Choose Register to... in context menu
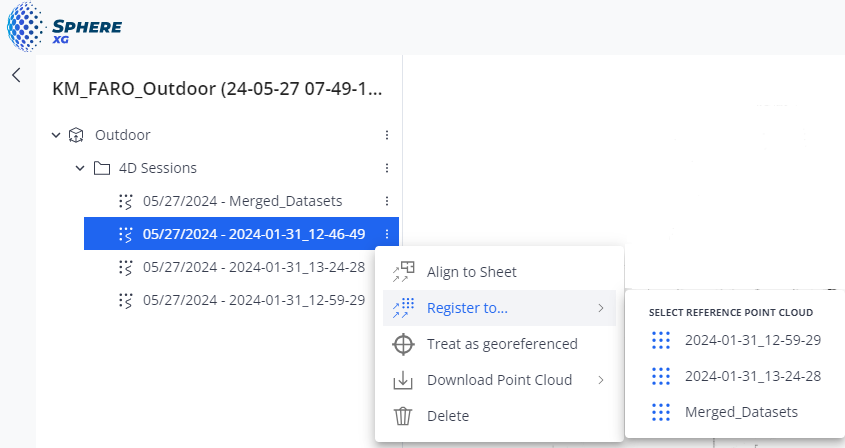The image size is (845, 448). 467,308
